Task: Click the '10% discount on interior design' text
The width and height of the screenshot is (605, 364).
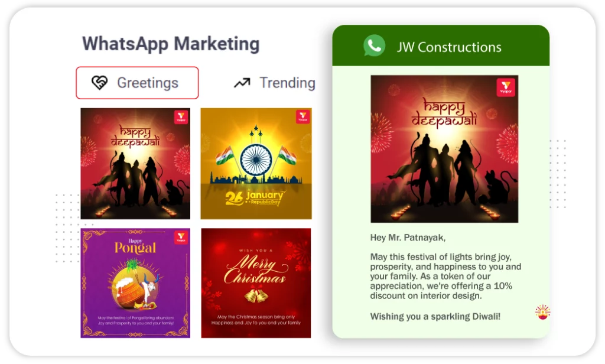Action: [441, 291]
